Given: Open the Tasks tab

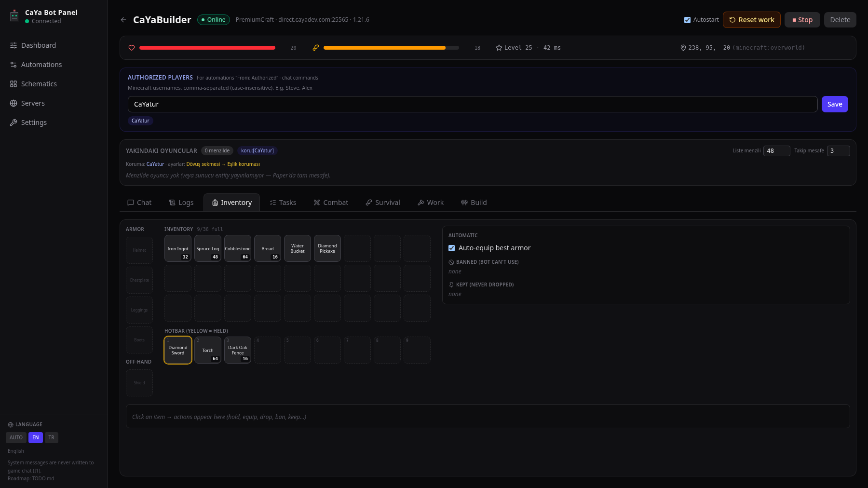Looking at the screenshot, I should tap(283, 203).
